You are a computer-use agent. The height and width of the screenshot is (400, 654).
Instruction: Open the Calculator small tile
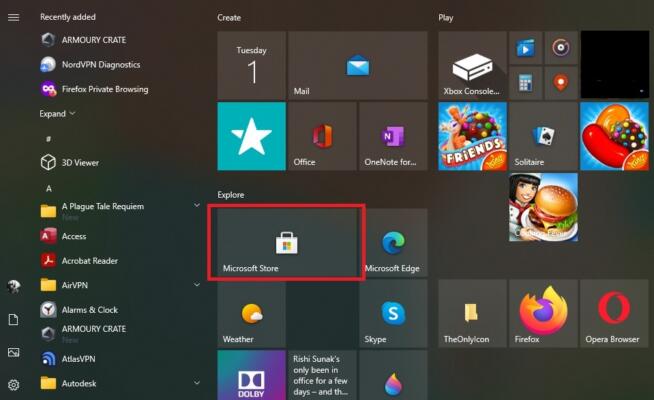526,83
